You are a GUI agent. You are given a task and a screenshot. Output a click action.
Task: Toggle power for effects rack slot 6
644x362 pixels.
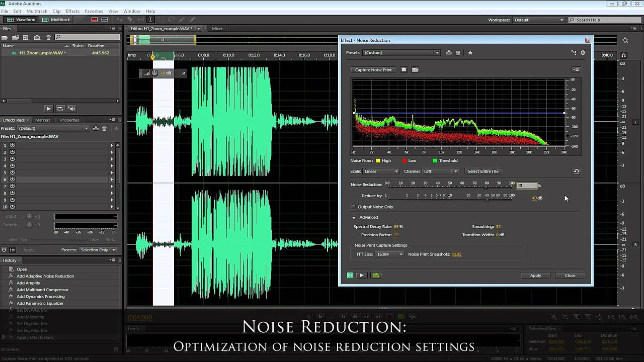(13, 179)
